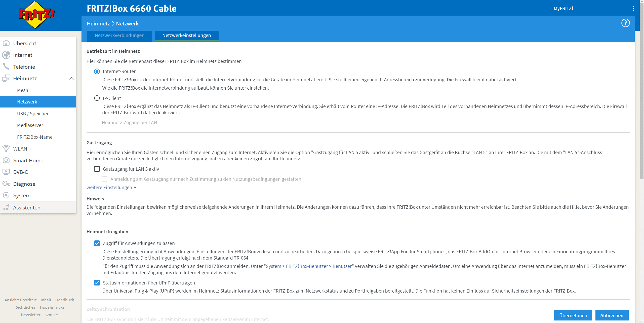This screenshot has width=644, height=323.
Task: Click Heimnetzfreigaben section heading
Action: click(x=107, y=232)
